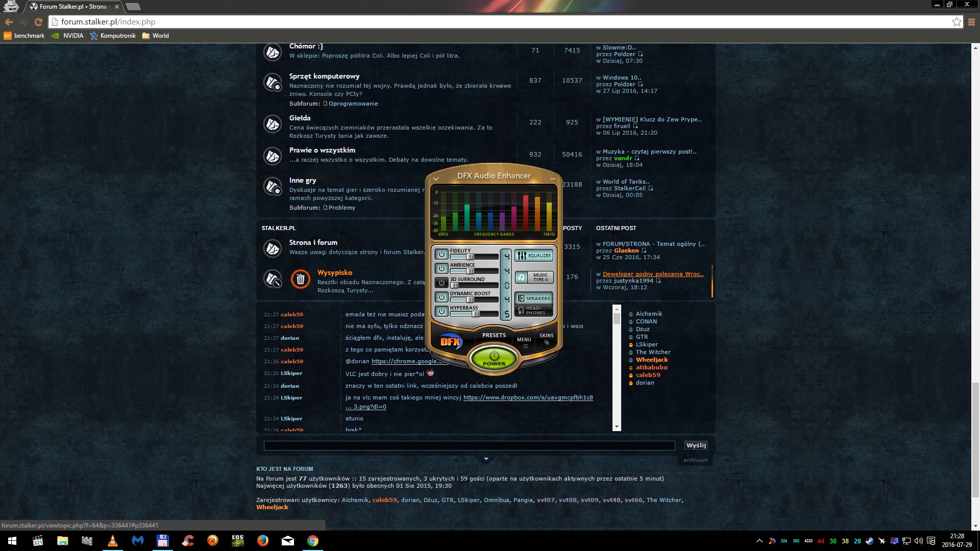
Task: Open the chat archiwum link
Action: 696,460
